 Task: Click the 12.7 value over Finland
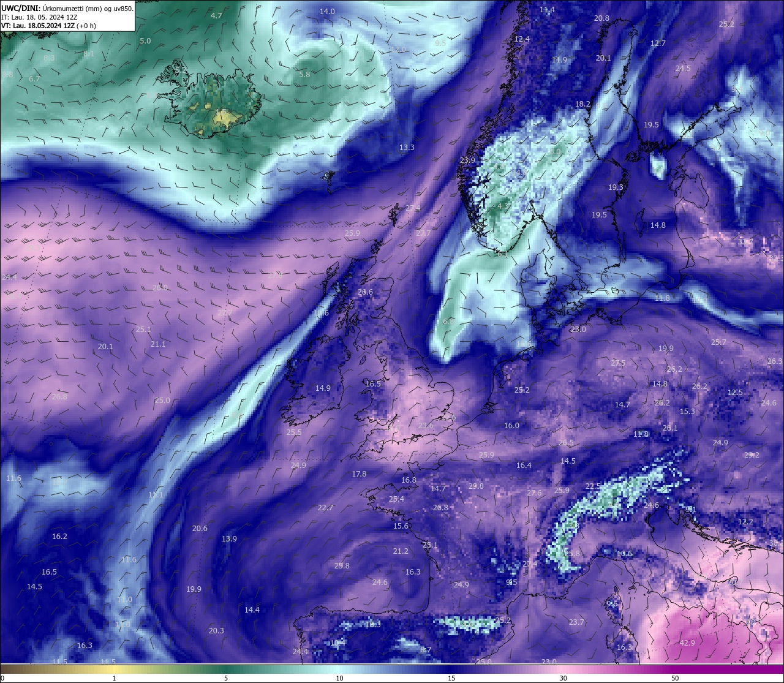(x=658, y=43)
